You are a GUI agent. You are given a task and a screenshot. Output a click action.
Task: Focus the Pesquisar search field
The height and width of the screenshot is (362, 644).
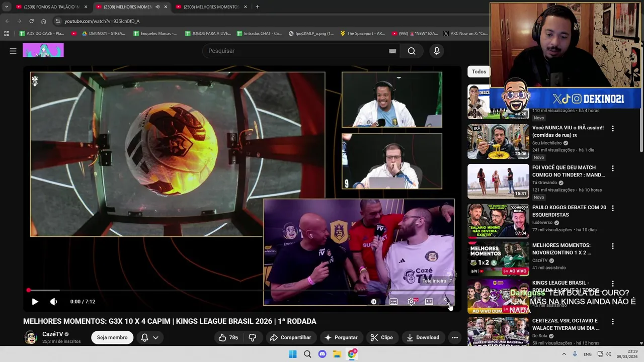pyautogui.click(x=297, y=51)
